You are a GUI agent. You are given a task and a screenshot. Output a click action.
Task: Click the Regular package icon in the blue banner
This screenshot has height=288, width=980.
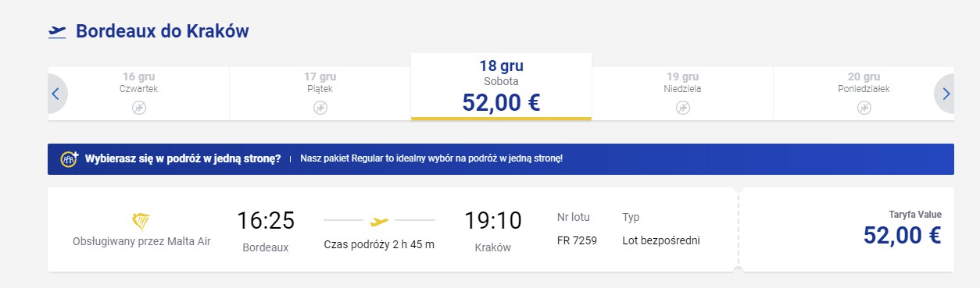[x=70, y=158]
